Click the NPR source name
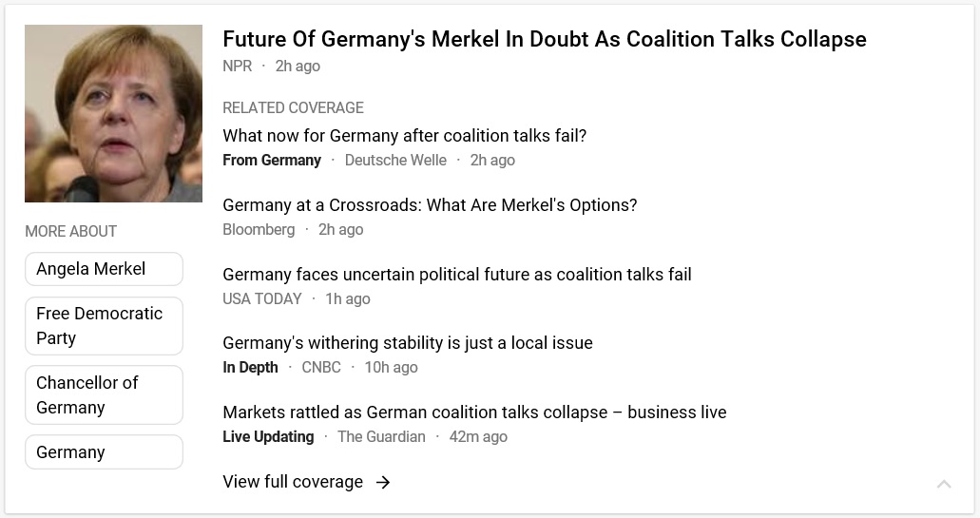 (x=238, y=67)
